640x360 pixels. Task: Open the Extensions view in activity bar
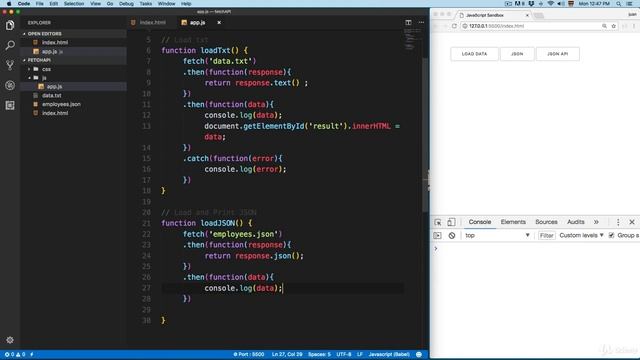[10, 105]
